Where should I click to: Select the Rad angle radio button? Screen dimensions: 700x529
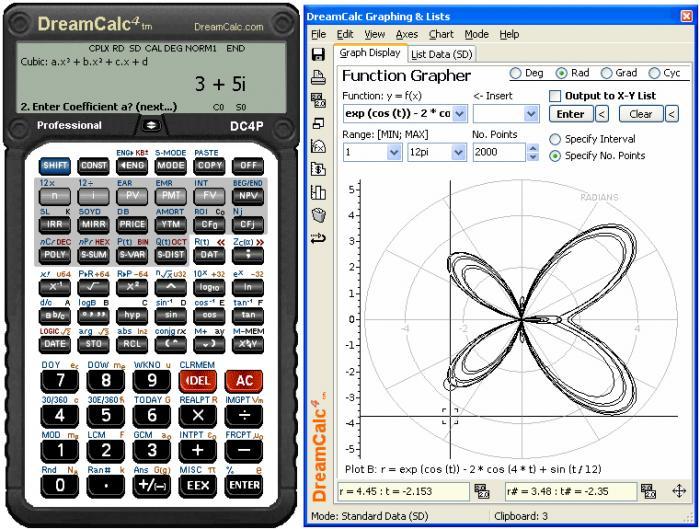[561, 73]
